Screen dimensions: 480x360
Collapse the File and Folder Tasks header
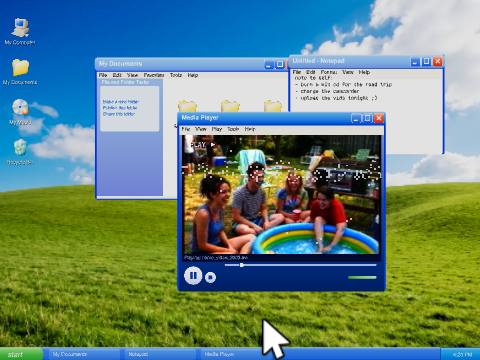[131, 82]
